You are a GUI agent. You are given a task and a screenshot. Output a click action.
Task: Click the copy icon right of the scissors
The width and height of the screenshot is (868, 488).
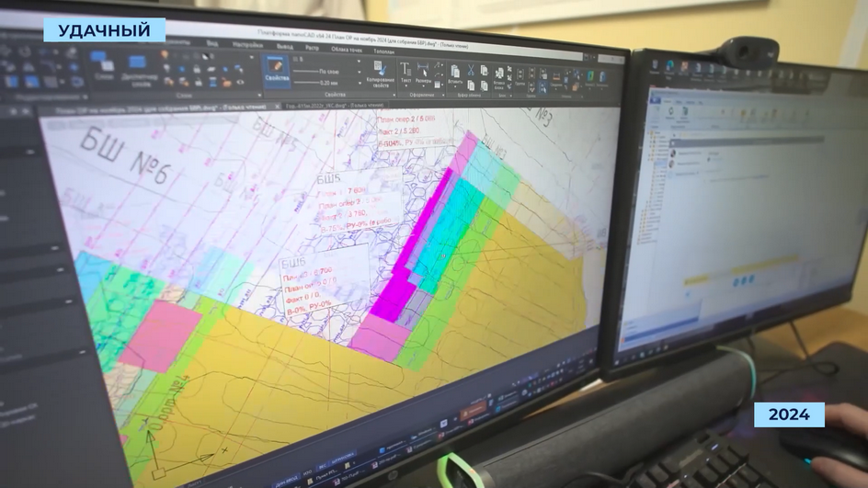484,70
